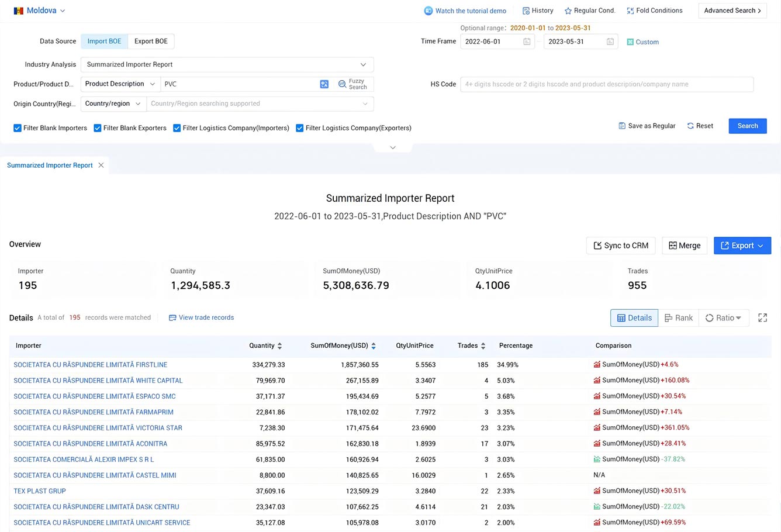Switch to Details view
This screenshot has width=781, height=532.
tap(634, 318)
